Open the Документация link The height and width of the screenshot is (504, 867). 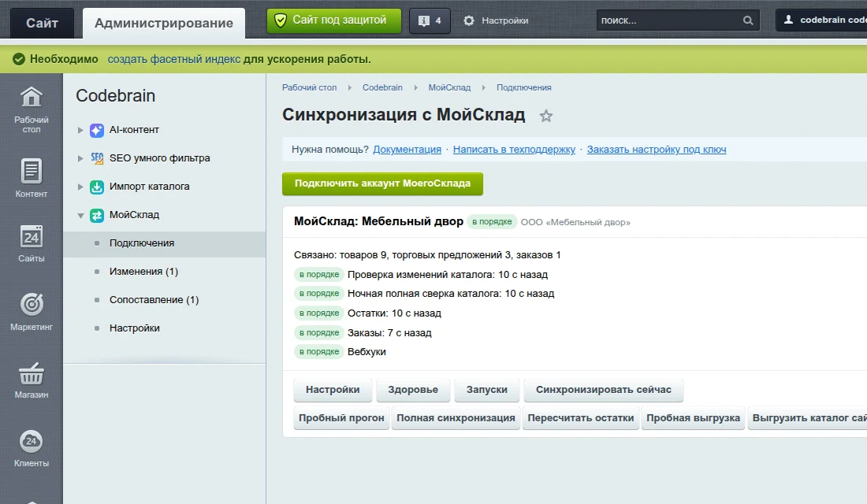point(407,149)
